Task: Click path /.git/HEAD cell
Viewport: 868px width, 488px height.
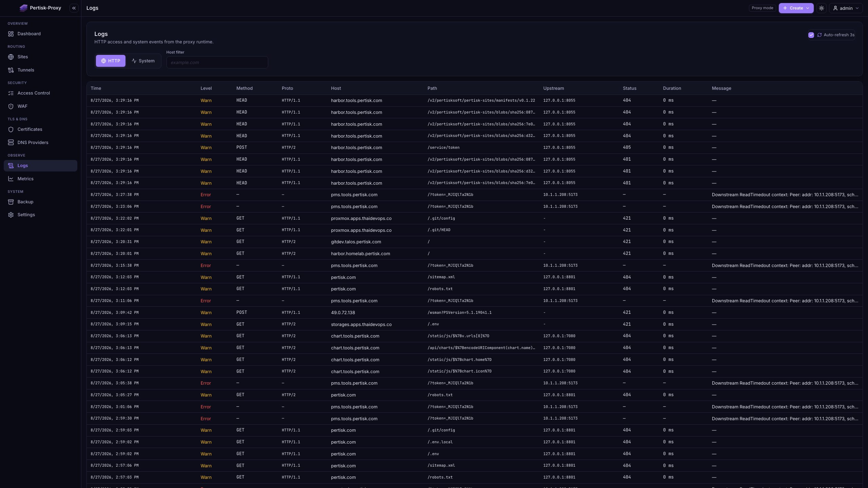Action: [x=439, y=230]
